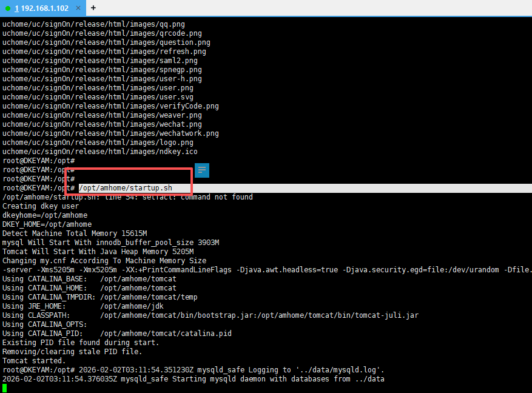
Task: Click the green connection status dot
Action: (8, 8)
